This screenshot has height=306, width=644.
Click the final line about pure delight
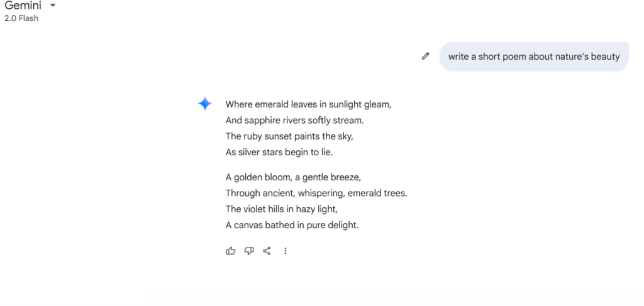tap(292, 225)
